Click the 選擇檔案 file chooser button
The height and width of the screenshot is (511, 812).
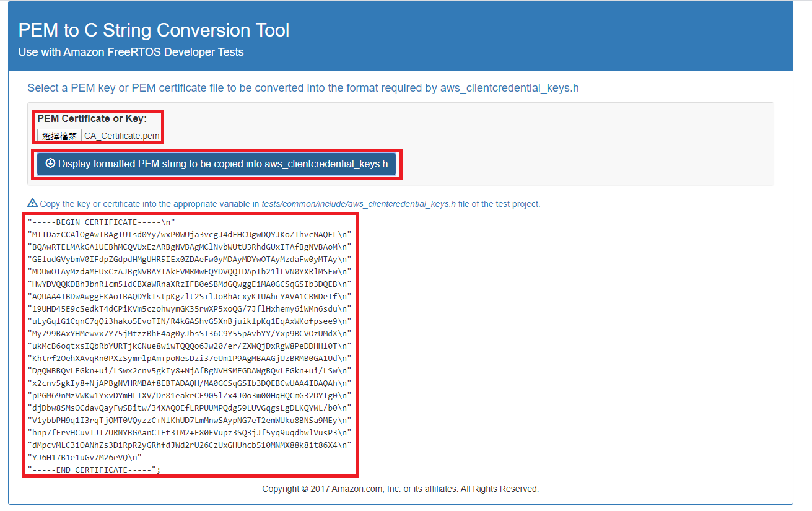click(x=59, y=136)
